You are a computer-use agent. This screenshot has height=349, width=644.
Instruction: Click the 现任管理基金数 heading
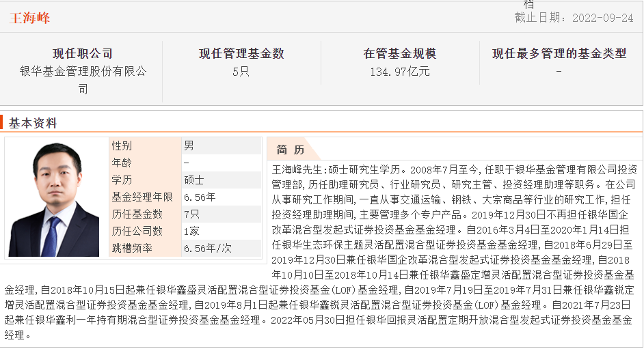(x=241, y=53)
